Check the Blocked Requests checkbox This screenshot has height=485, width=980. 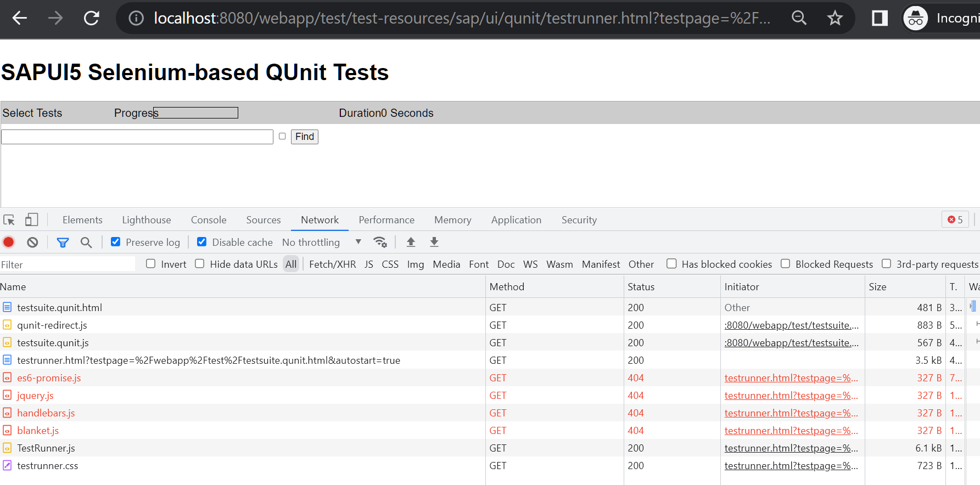coord(786,264)
